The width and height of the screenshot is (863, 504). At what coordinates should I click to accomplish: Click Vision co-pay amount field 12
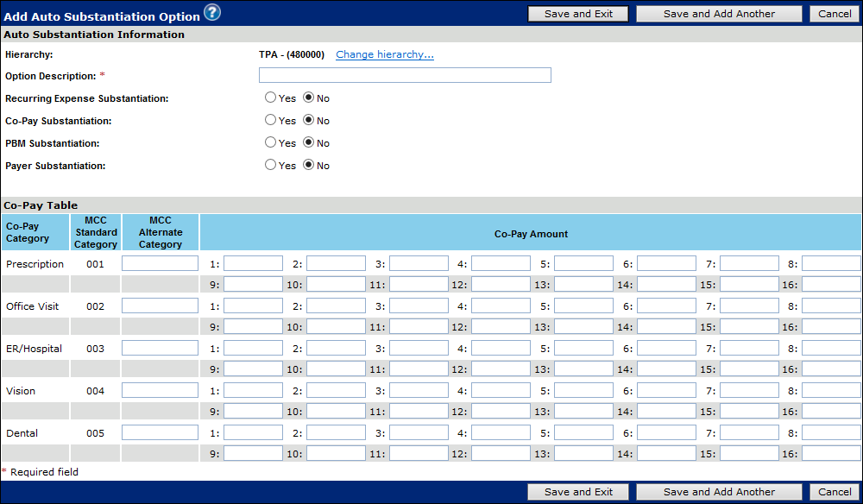(501, 412)
